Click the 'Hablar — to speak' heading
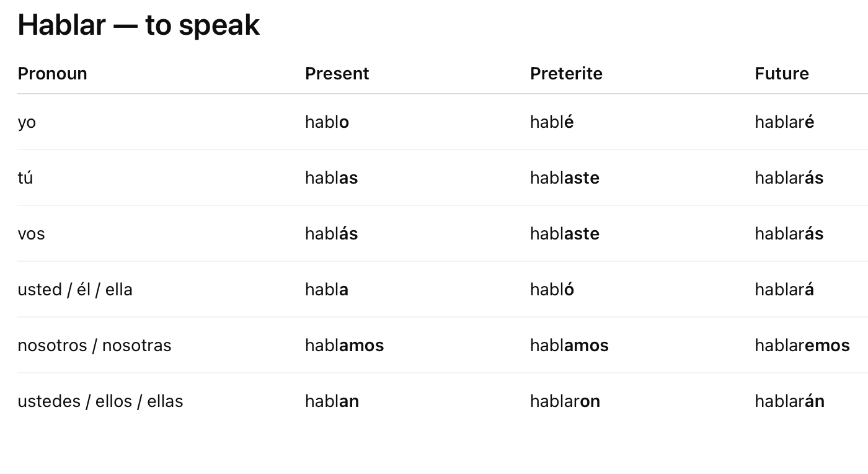Viewport: 868px width, 474px height. click(x=139, y=25)
